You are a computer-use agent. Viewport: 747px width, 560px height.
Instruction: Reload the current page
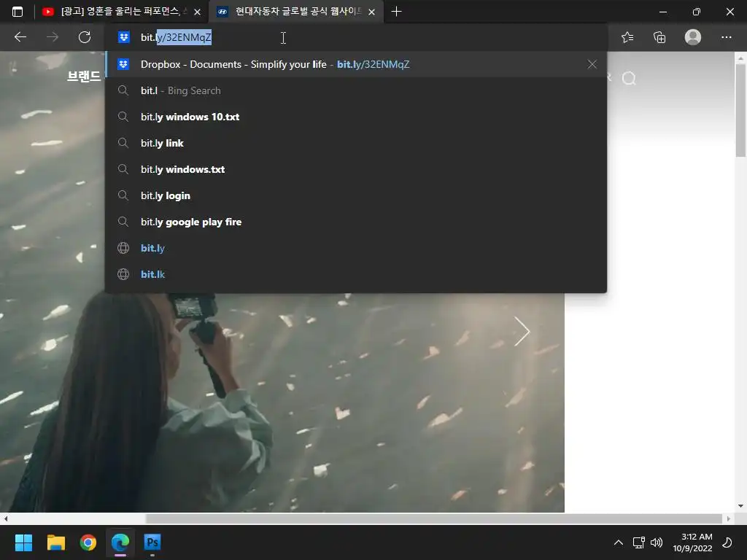pyautogui.click(x=85, y=37)
